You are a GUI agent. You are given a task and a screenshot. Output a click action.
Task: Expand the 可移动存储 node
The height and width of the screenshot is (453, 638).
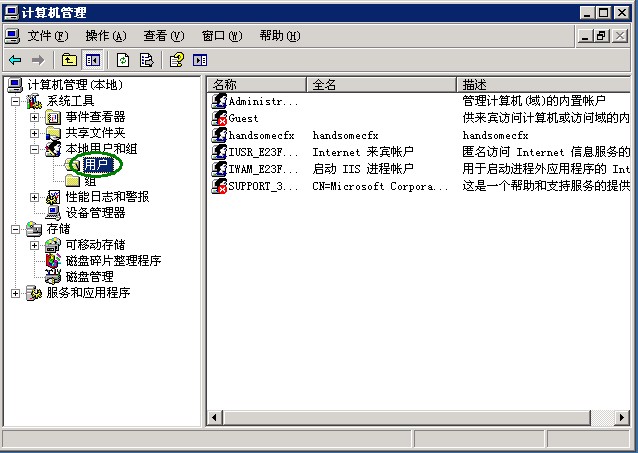coord(34,245)
